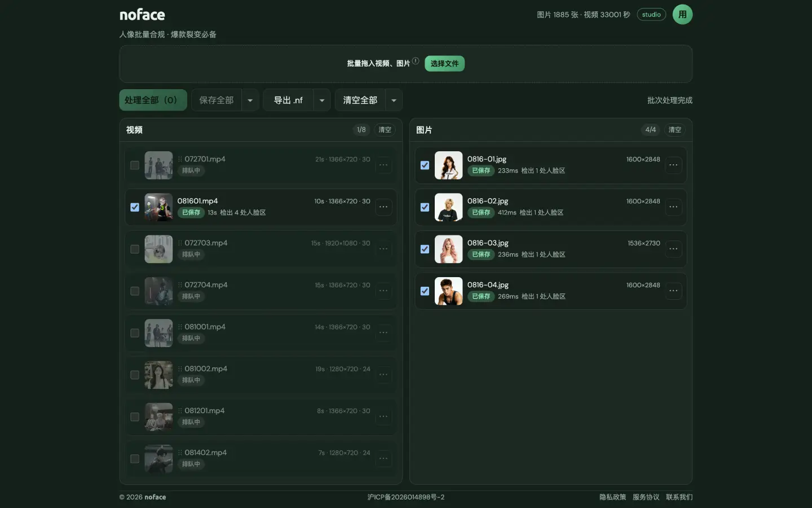Screen dimensions: 812x508
Task: Check the 081402.mp4 checkbox
Action: click(x=135, y=459)
